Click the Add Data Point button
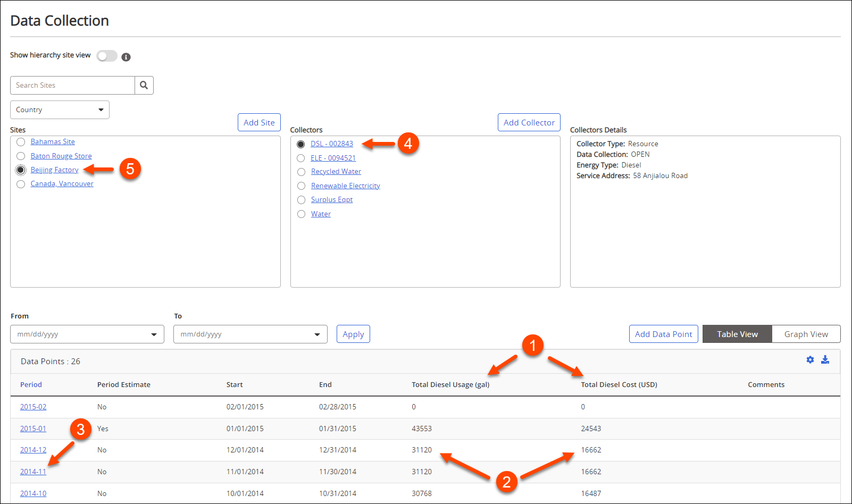852x504 pixels. (663, 334)
